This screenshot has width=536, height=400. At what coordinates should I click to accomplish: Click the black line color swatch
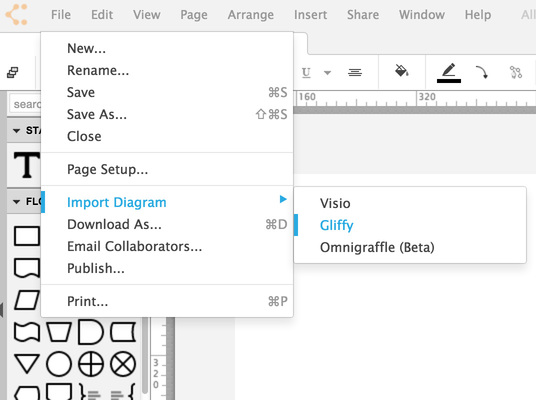click(449, 81)
